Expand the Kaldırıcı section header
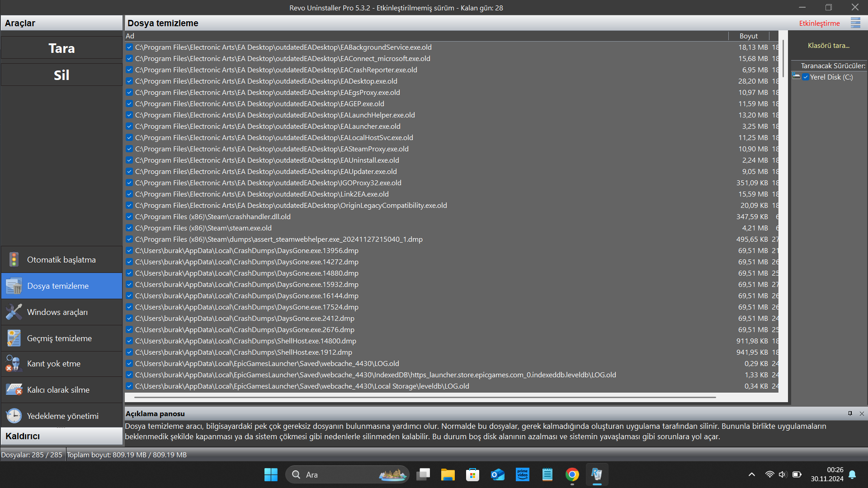This screenshot has height=488, width=868. (x=61, y=436)
